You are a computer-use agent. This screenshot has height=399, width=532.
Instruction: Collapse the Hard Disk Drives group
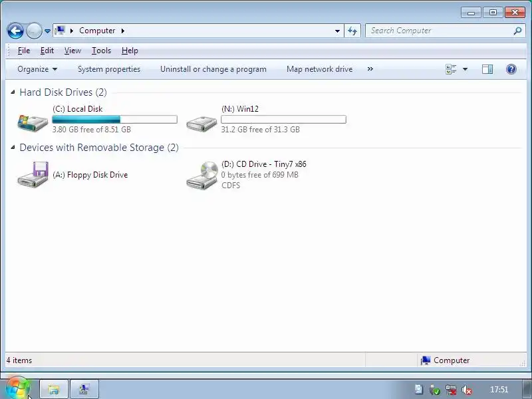click(x=13, y=92)
